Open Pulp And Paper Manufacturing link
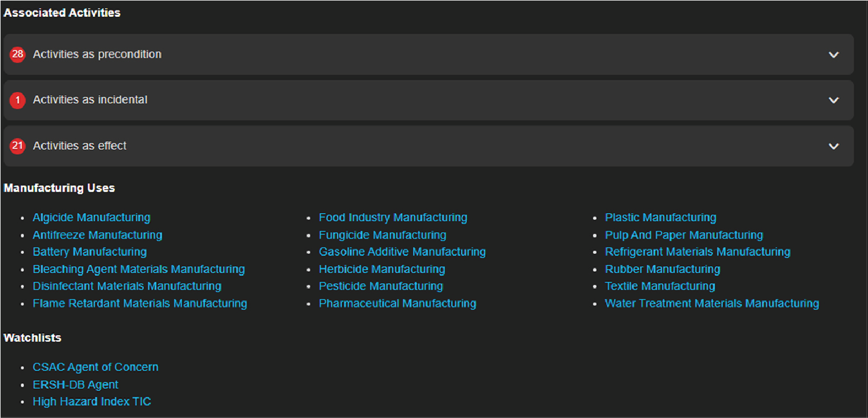 tap(684, 235)
